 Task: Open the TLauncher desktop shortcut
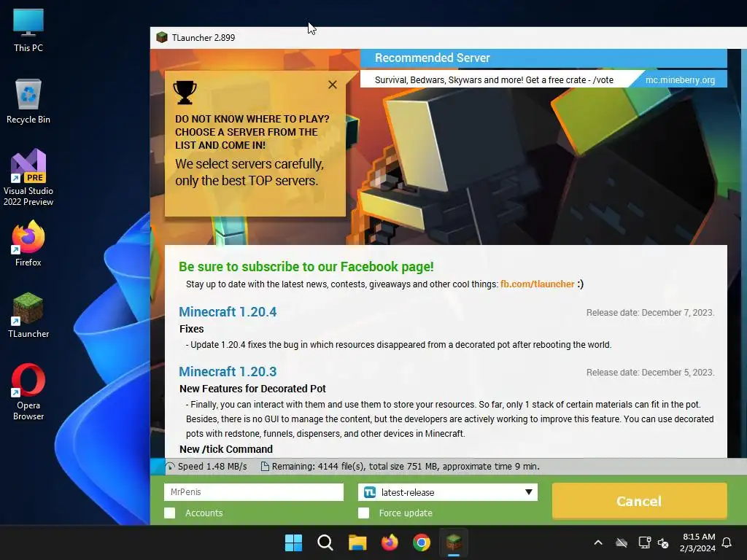point(28,315)
